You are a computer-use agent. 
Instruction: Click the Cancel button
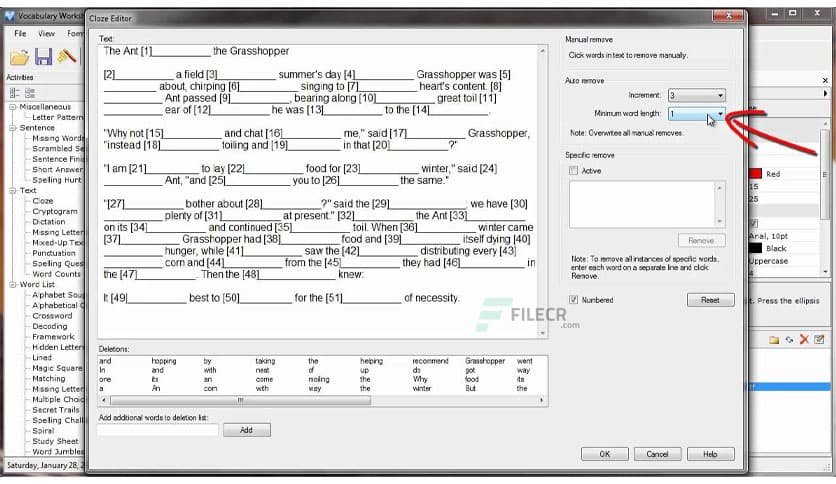tap(657, 454)
